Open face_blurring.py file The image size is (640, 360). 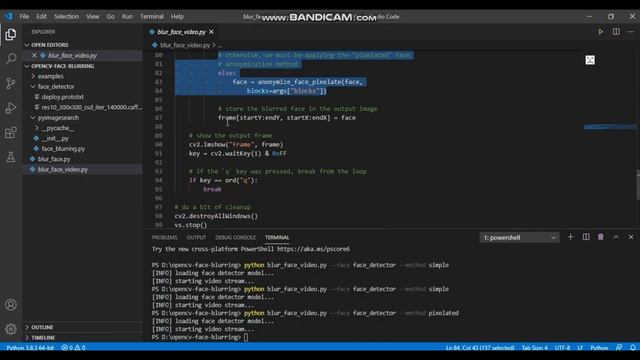(x=63, y=149)
